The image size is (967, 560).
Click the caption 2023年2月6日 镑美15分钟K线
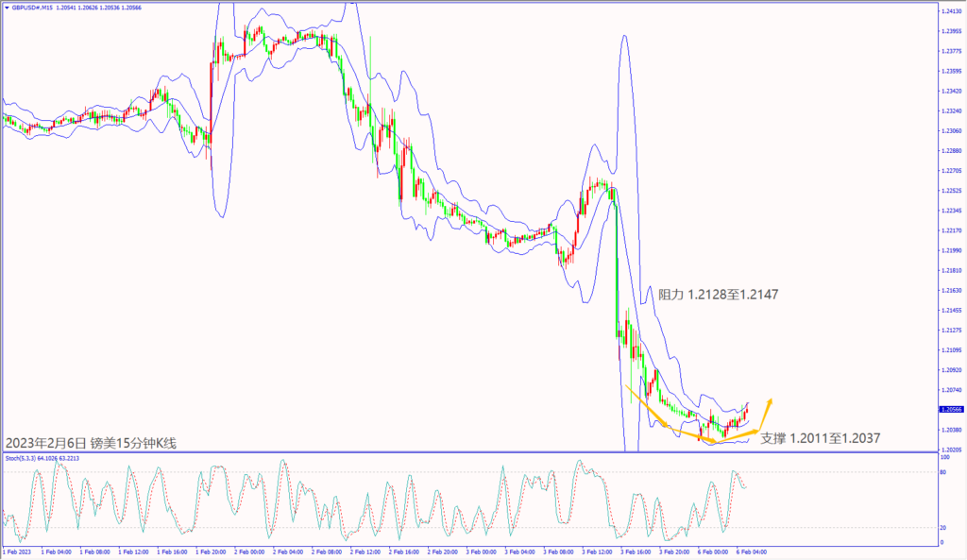[92, 443]
